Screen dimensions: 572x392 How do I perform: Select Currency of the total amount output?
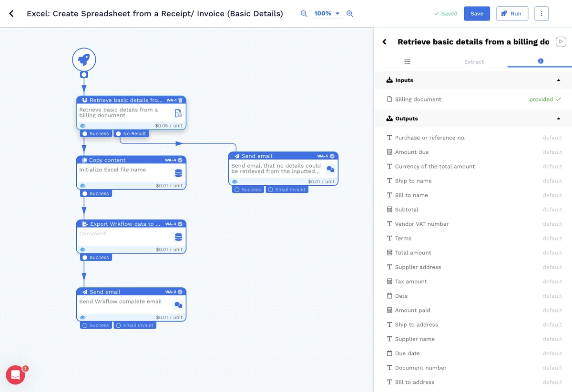[473, 167]
